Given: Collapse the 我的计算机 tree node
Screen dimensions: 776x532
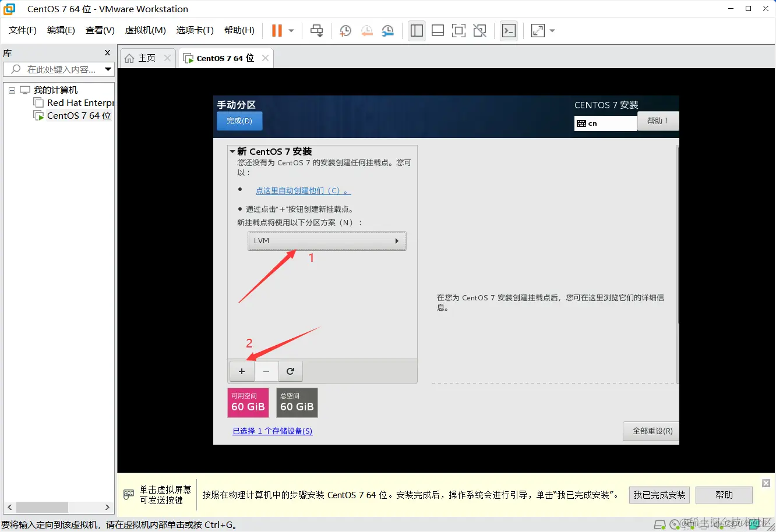Looking at the screenshot, I should (12, 90).
